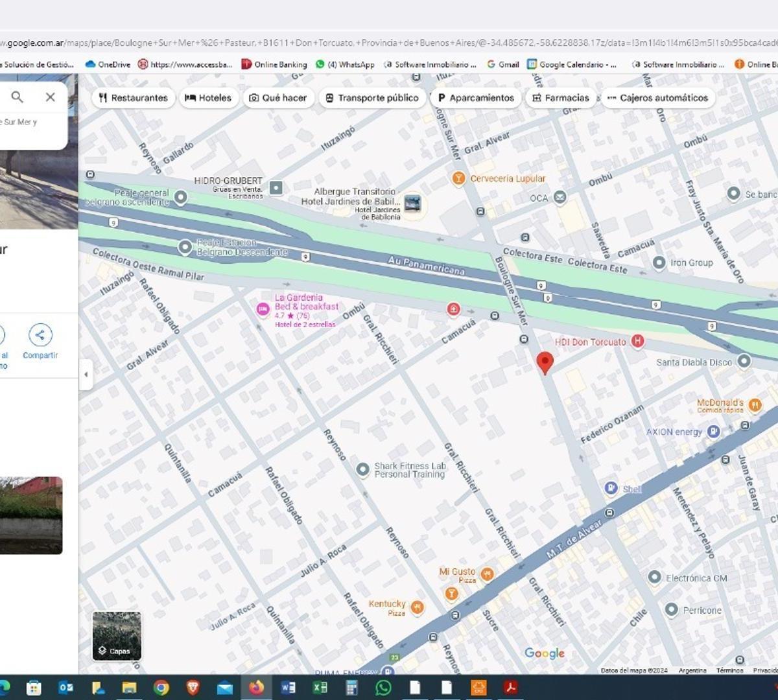Click the OCA mail marker icon
The image size is (778, 700).
pos(560,198)
